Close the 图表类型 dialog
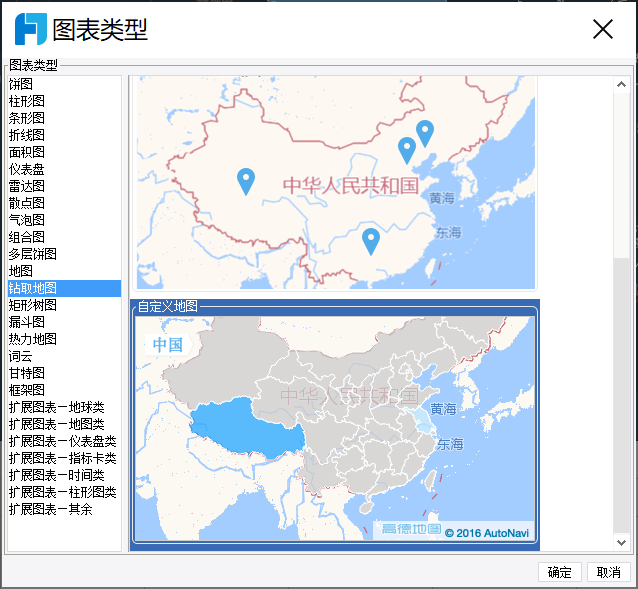Viewport: 638px width, 589px height. 603,29
